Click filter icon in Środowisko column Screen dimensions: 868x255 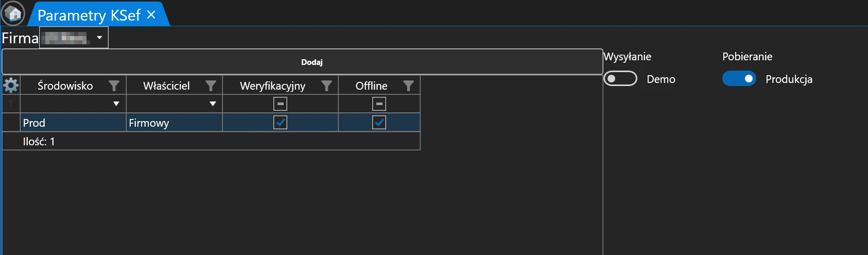pos(114,86)
